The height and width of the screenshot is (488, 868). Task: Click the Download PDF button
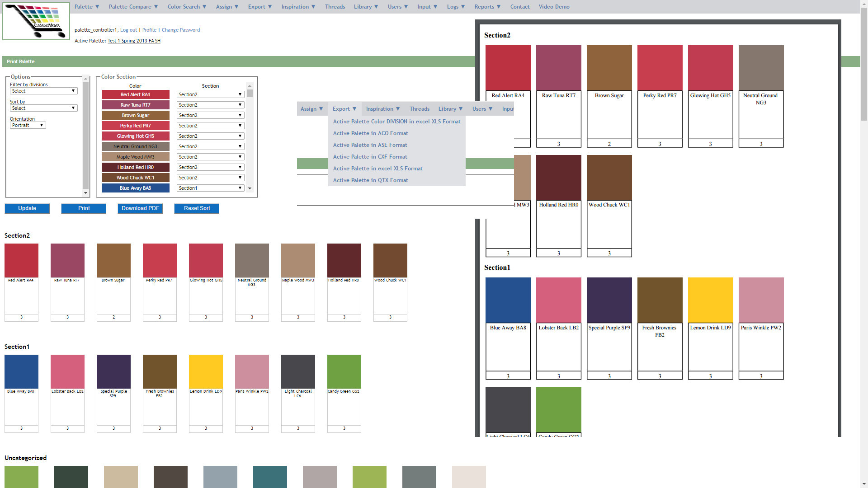click(x=140, y=208)
